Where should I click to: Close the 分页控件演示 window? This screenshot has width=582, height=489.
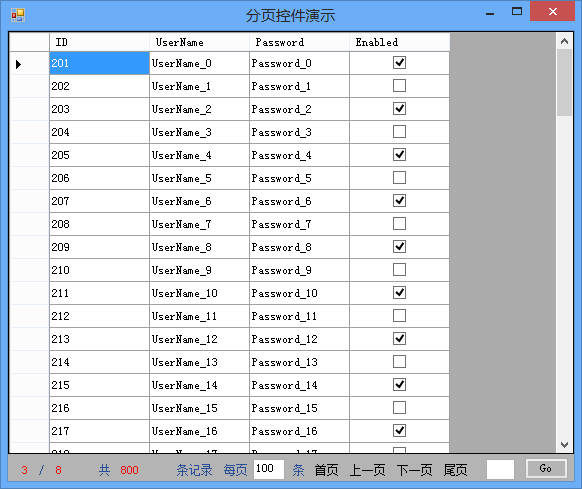[552, 12]
